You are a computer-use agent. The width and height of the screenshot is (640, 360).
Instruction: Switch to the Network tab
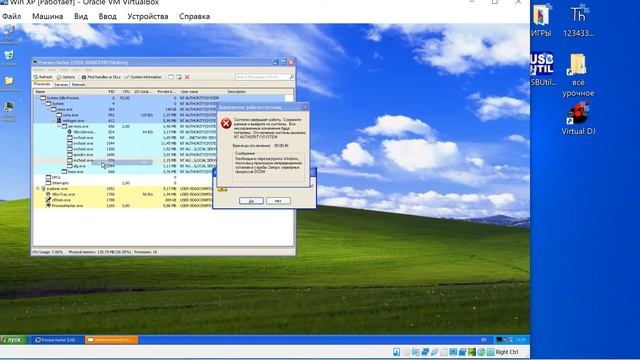click(78, 84)
